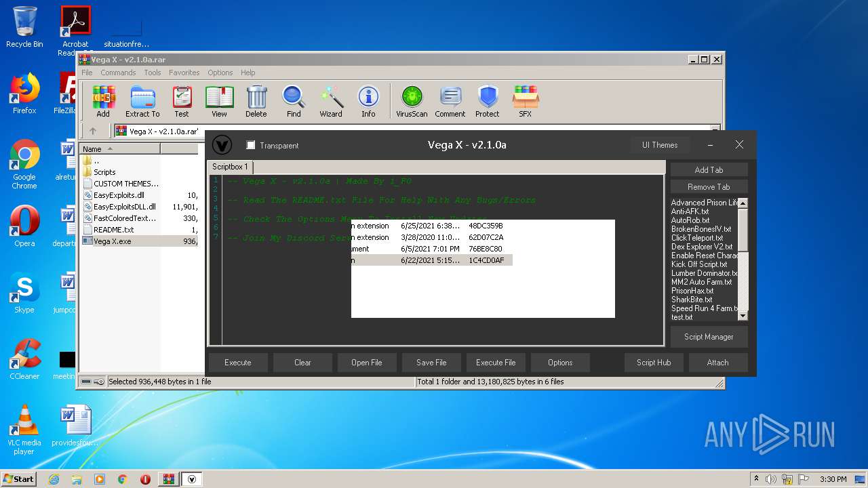
Task: Click the Execute File button
Action: (x=496, y=363)
